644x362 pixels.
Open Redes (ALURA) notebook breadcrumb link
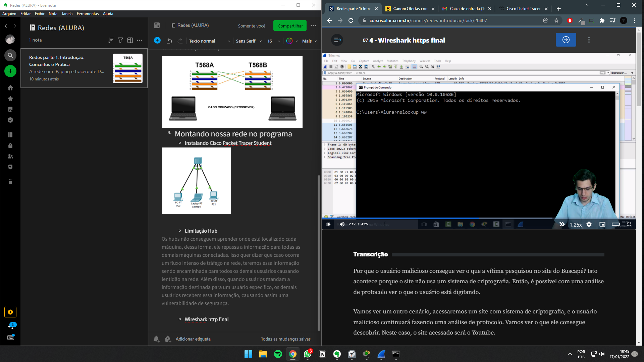[x=190, y=25]
